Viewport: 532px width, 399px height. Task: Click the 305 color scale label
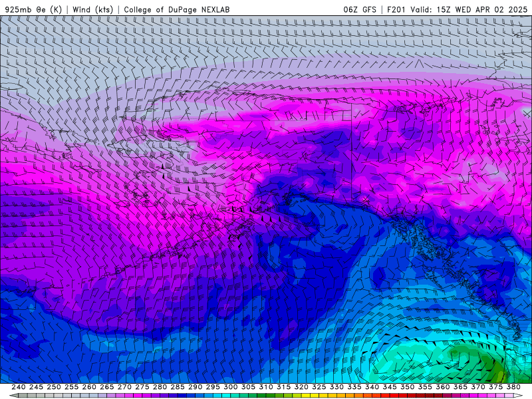point(248,387)
